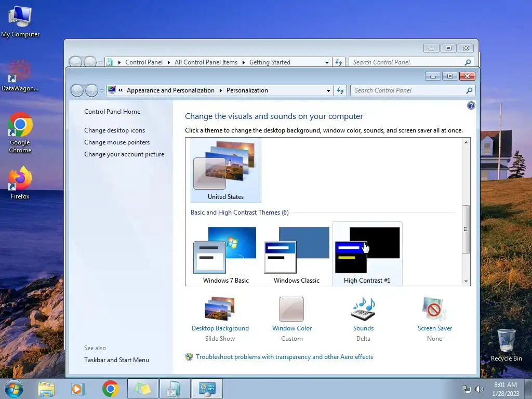
Task: Launch Firefox from desktop shortcut
Action: (20, 182)
